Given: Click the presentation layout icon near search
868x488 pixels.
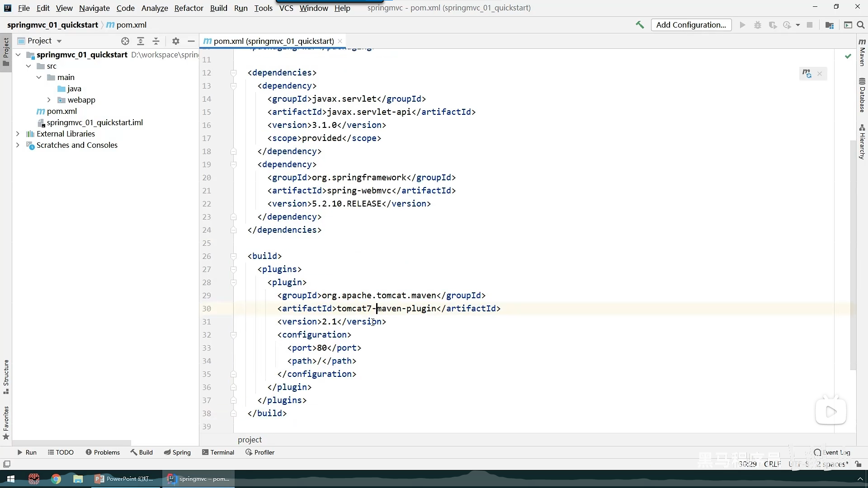Looking at the screenshot, I should (x=848, y=25).
